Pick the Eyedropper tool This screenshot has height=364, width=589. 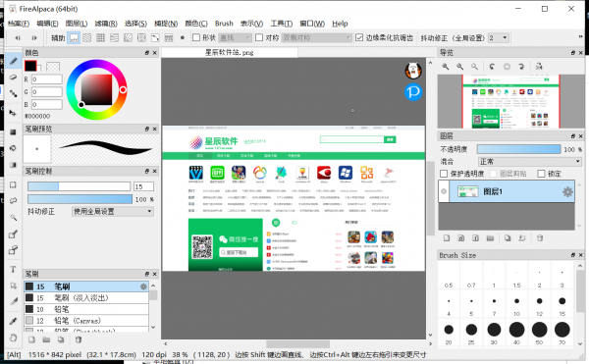pos(13,321)
